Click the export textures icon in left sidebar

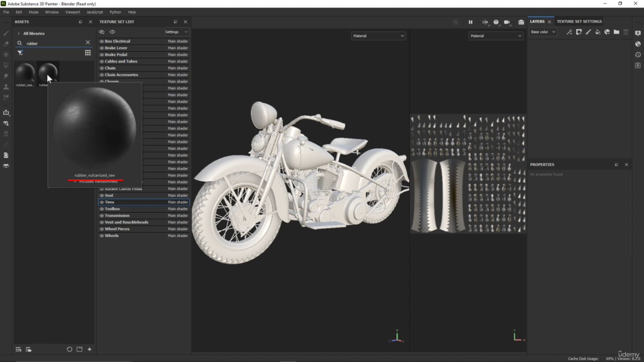pos(6,112)
